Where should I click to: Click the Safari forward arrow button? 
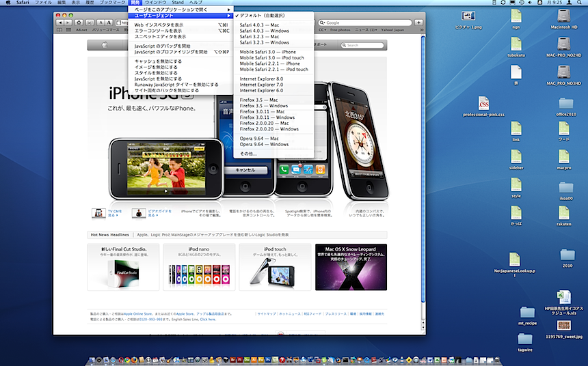click(x=68, y=23)
